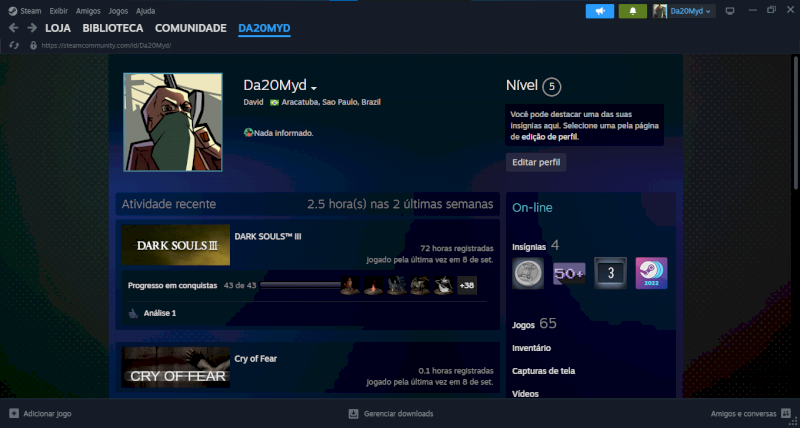The height and width of the screenshot is (428, 800).
Task: Show remaining +38 achievements
Action: 467,286
